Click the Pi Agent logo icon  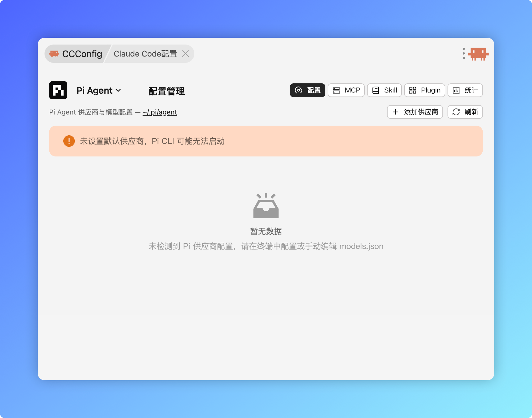[x=58, y=90]
